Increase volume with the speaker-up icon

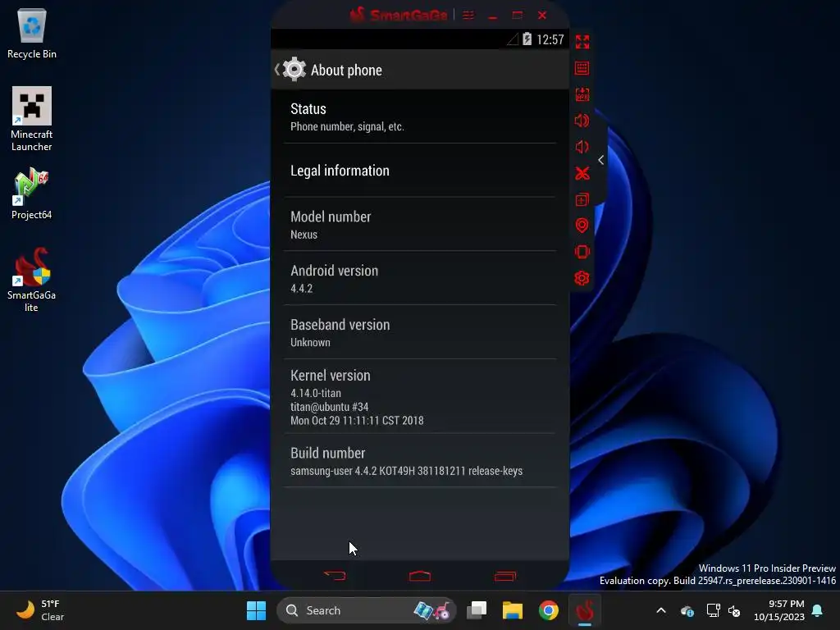[x=582, y=121]
